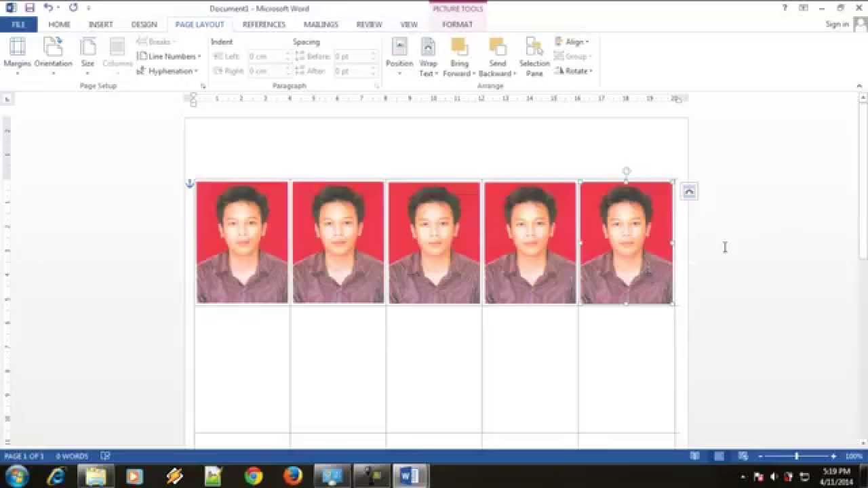Click the Bring Forward icon
Viewport: 868px width, 488px height.
(460, 47)
